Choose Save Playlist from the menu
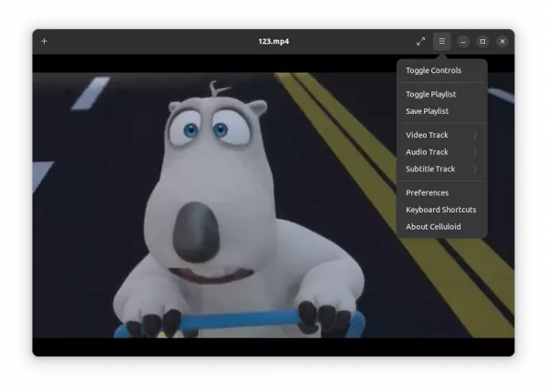 [442, 111]
